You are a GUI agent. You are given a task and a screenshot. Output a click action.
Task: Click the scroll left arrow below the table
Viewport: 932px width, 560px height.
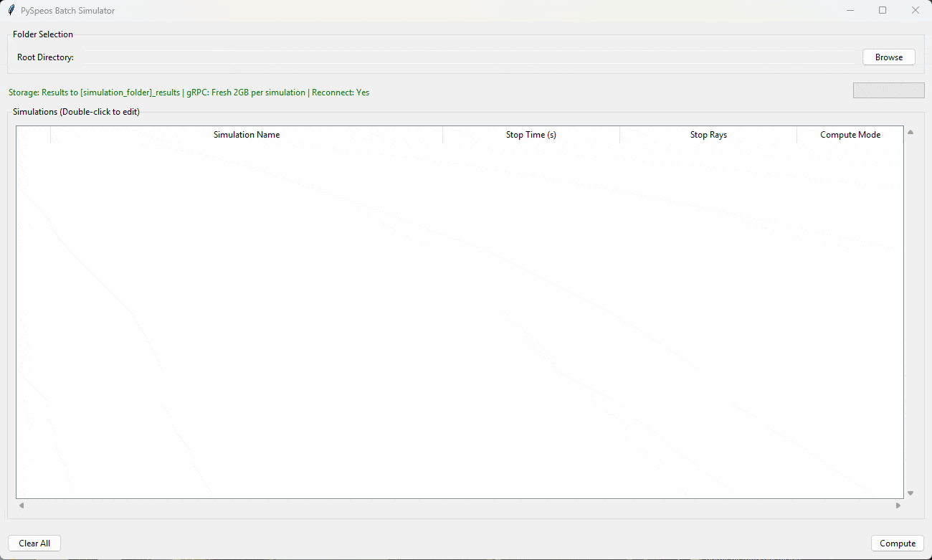[22, 506]
